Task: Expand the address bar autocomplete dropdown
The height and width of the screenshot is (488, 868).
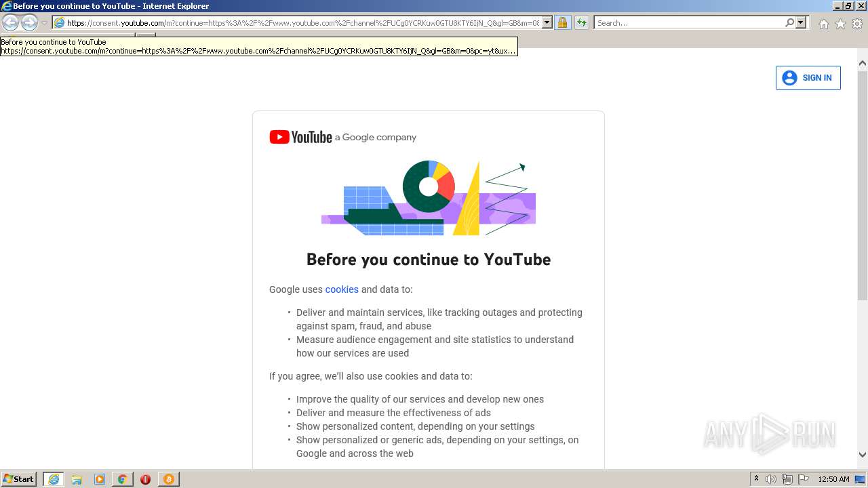Action: (x=547, y=22)
